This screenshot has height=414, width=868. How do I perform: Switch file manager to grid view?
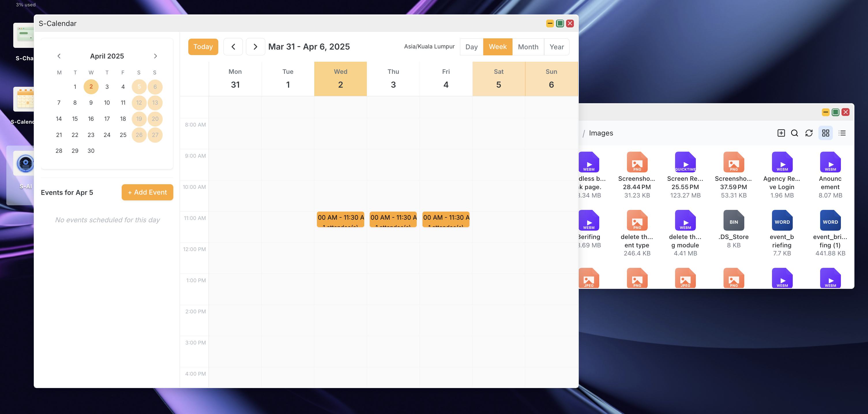825,133
